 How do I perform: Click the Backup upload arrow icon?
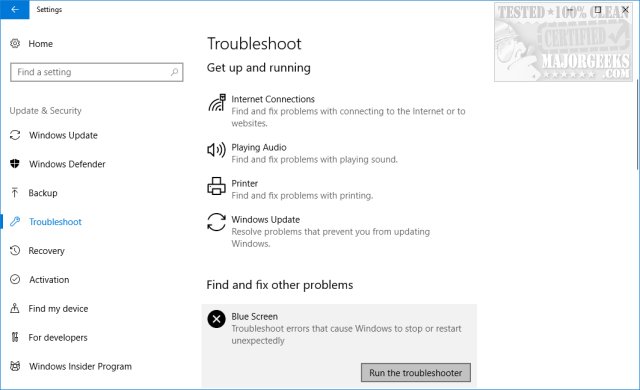[15, 193]
